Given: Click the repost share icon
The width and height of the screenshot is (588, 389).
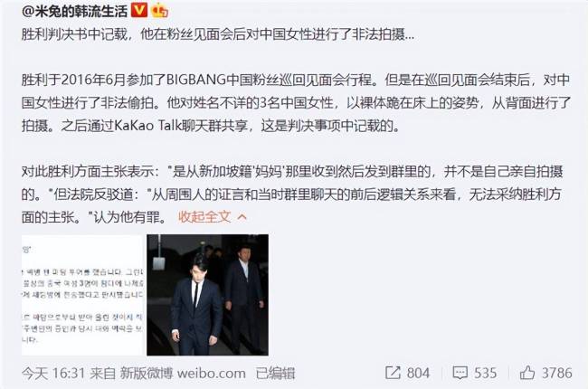Looking at the screenshot, I should tap(393, 373).
